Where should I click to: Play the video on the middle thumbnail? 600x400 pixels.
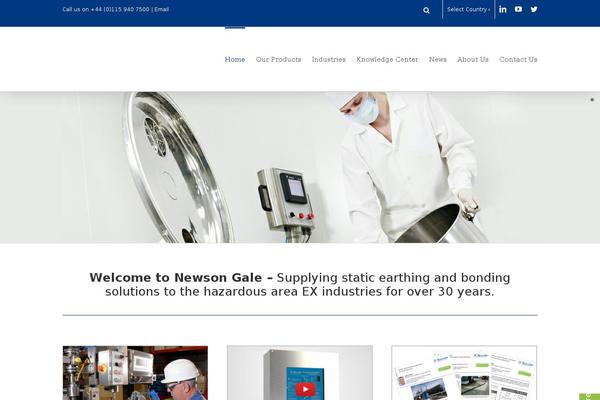(x=305, y=389)
